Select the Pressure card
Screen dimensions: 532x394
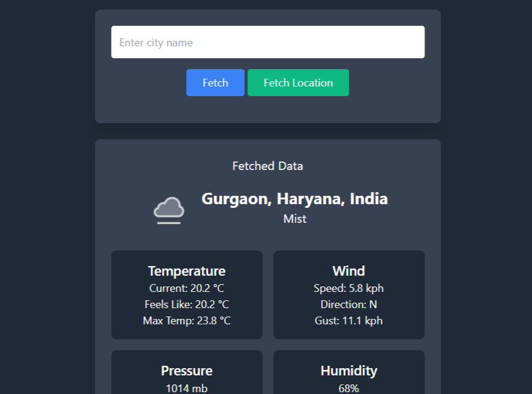click(x=186, y=372)
